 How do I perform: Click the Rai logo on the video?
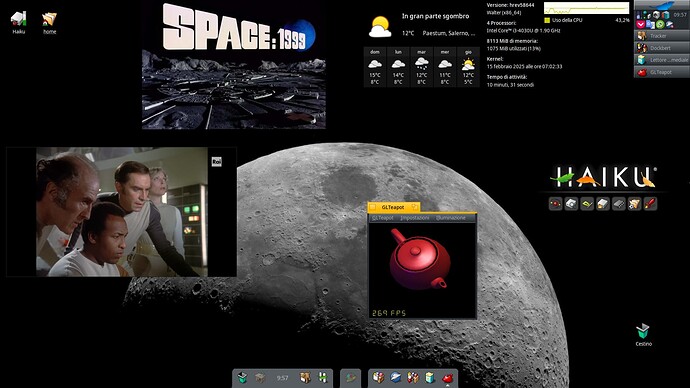click(x=217, y=162)
